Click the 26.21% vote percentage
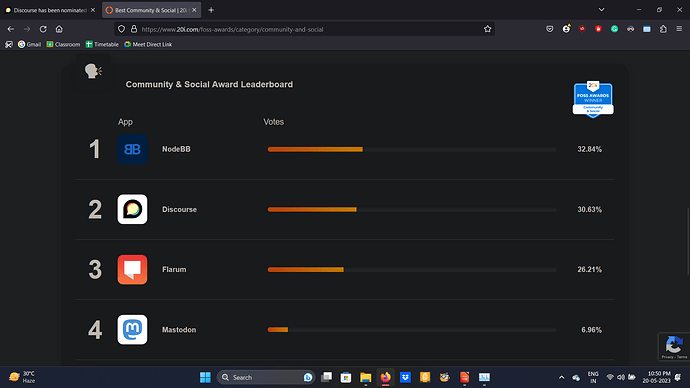Screen dimensions: 690x388 point(589,270)
